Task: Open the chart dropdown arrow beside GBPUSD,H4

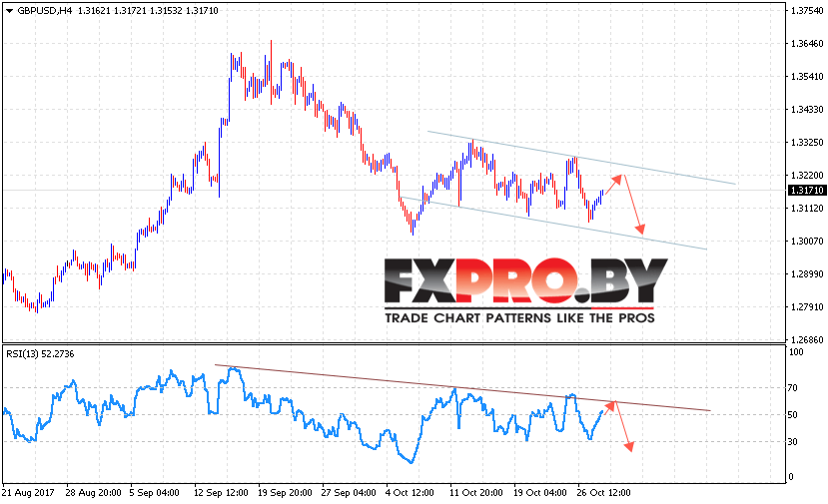Action: [10, 11]
